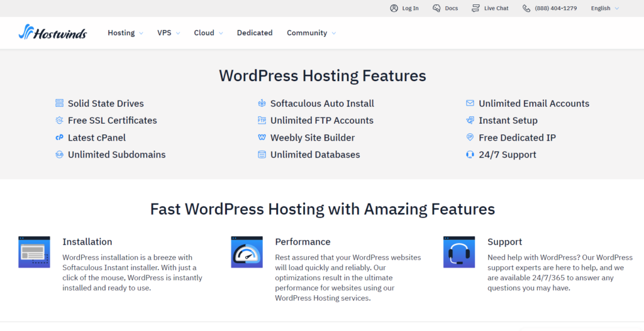Click the 'Support' section heading
The width and height of the screenshot is (644, 331).
[x=505, y=242]
